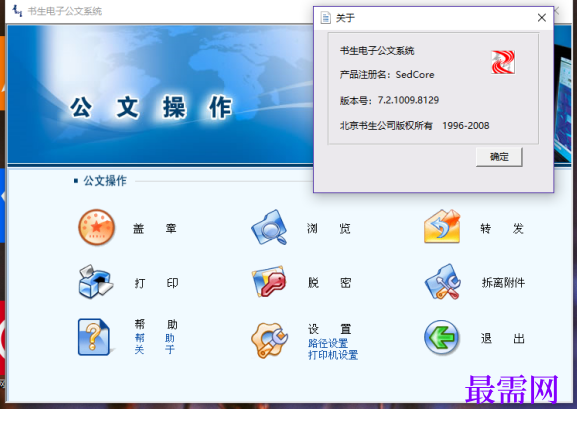Image resolution: width=577 pixels, height=421 pixels.
Task: Click the app icon in main title bar
Action: coord(17,11)
